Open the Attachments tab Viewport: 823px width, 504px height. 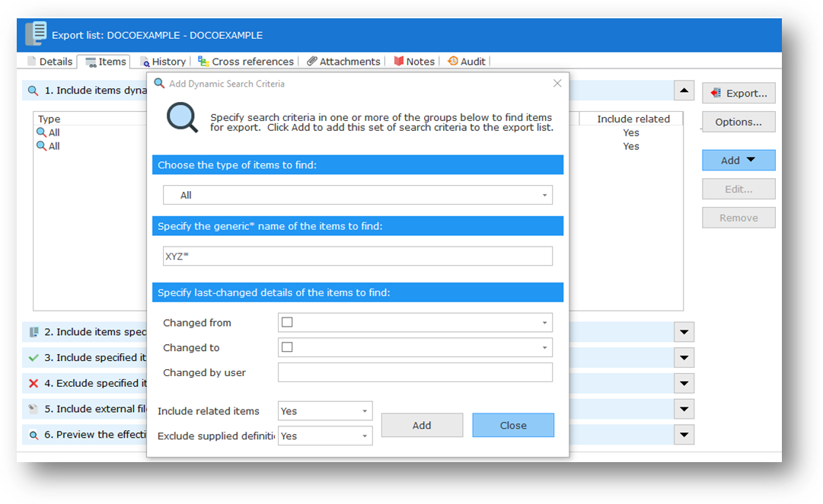[x=344, y=62]
